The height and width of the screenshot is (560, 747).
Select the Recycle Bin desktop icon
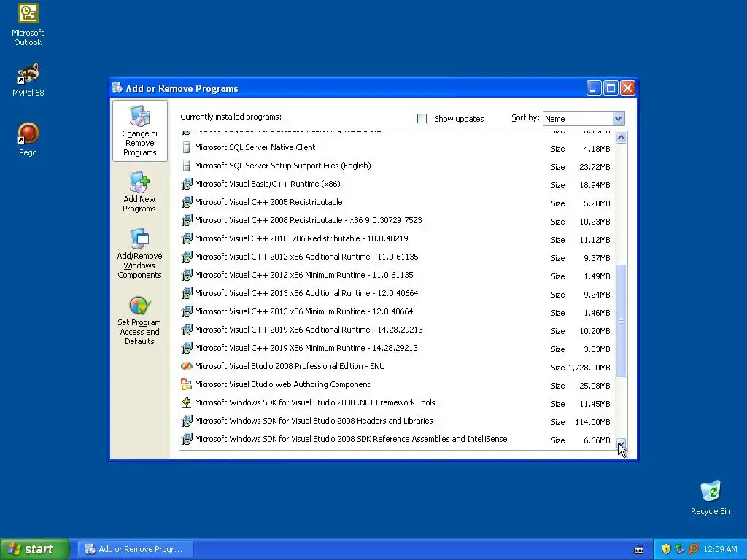[711, 497]
